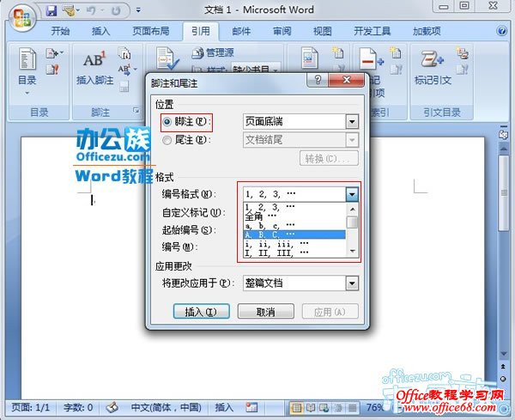Click 插入 insert mode in status bar
The image size is (515, 420).
[x=224, y=407]
